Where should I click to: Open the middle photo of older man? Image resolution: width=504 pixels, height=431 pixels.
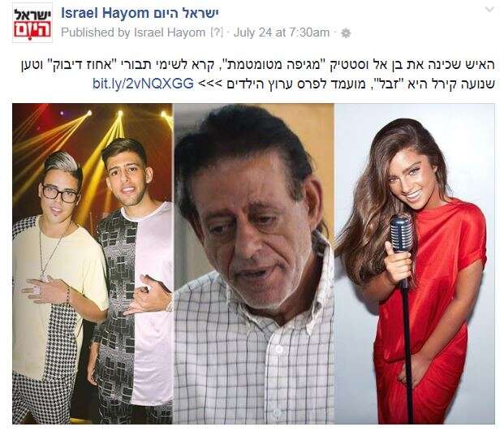[254, 264]
